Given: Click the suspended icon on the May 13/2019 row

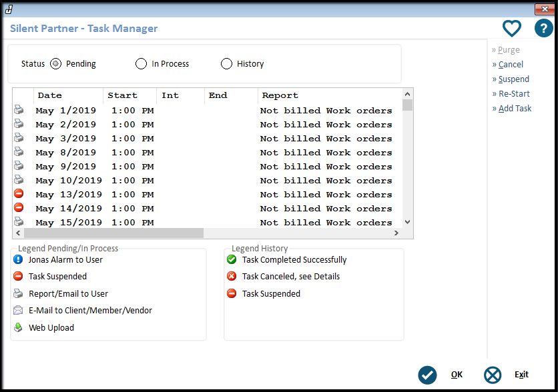Looking at the screenshot, I should 19,193.
